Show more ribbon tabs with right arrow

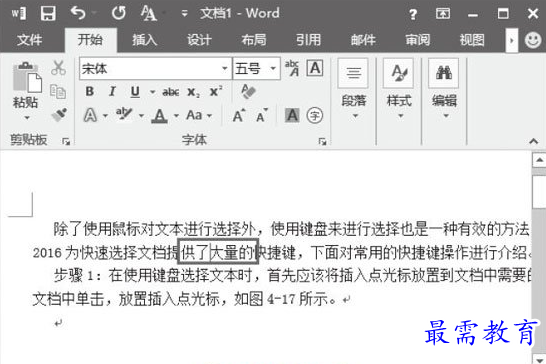(512, 41)
